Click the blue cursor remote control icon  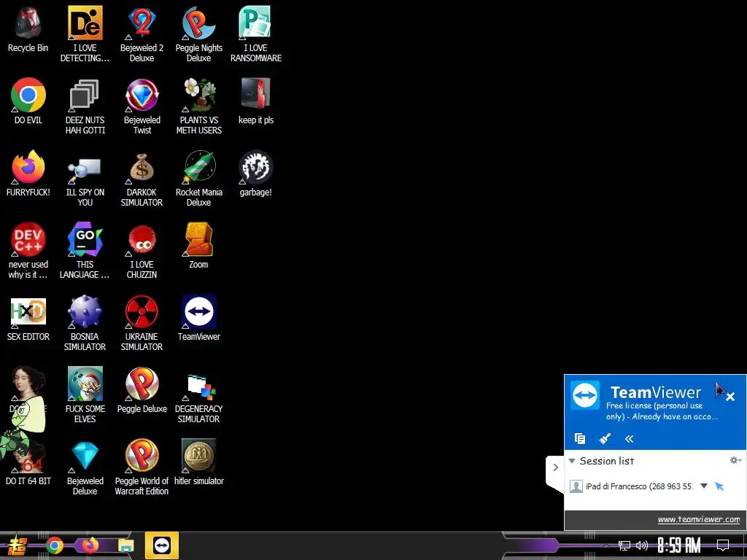point(719,486)
